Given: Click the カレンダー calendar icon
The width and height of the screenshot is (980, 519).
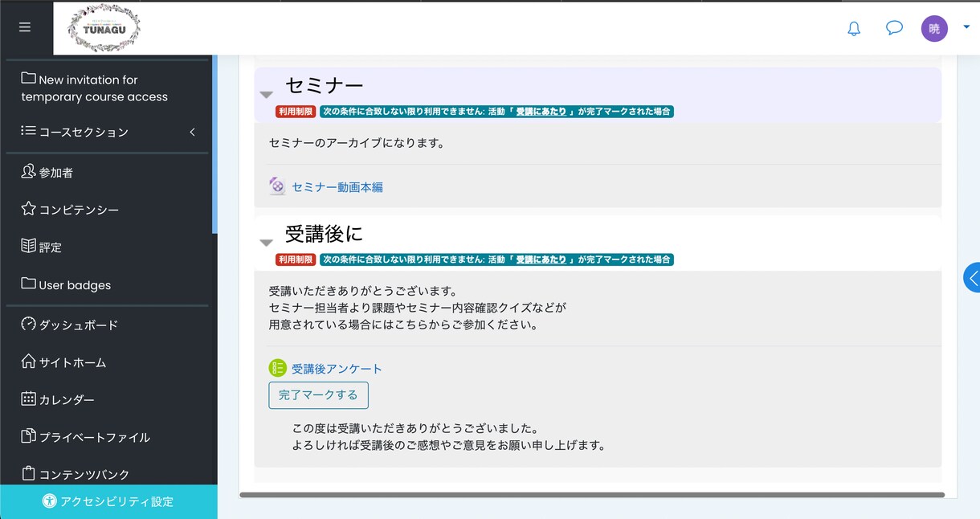Looking at the screenshot, I should pos(28,398).
